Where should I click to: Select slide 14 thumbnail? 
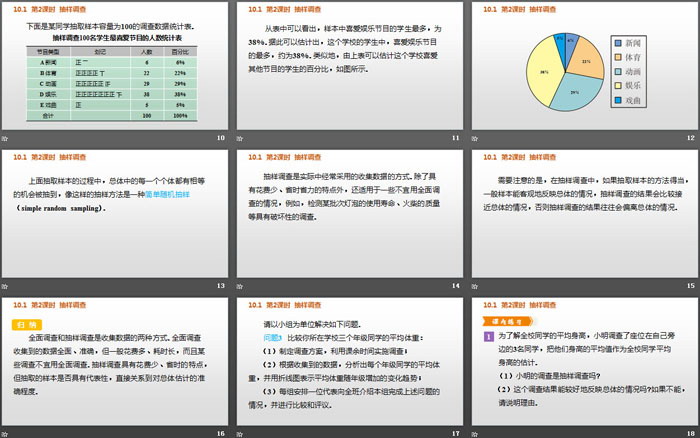coord(350,214)
